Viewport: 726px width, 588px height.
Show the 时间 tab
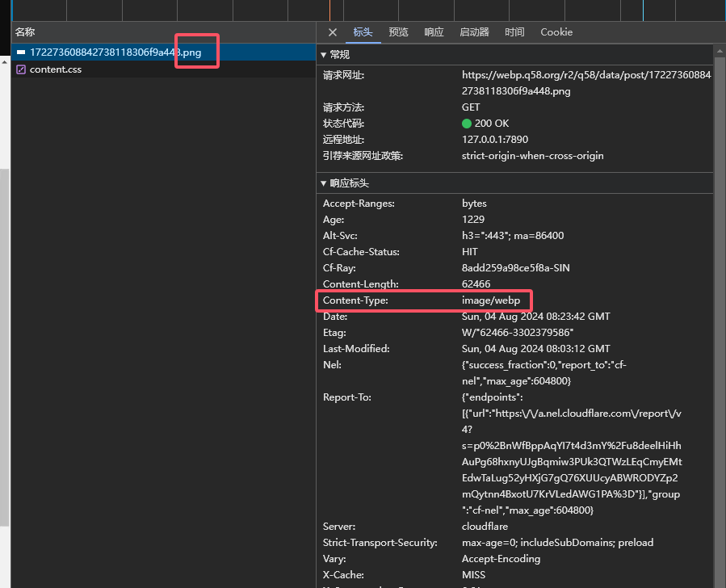coord(514,32)
